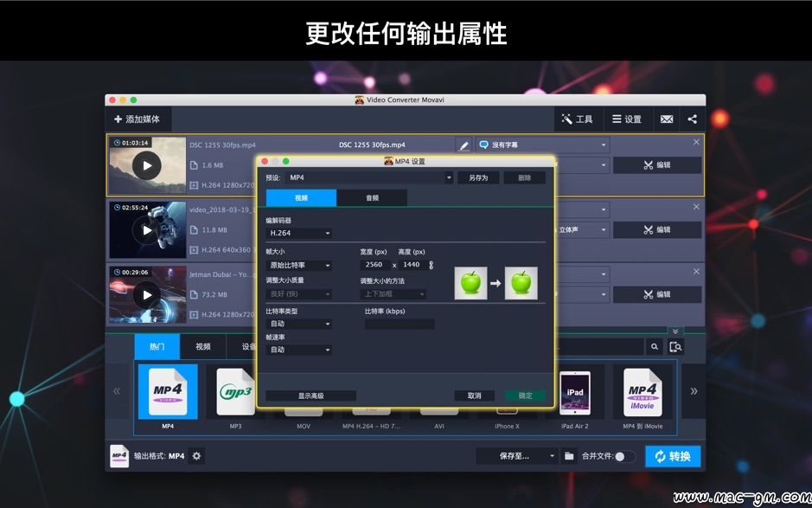The width and height of the screenshot is (812, 508).
Task: Open output folder icon
Action: 569,456
